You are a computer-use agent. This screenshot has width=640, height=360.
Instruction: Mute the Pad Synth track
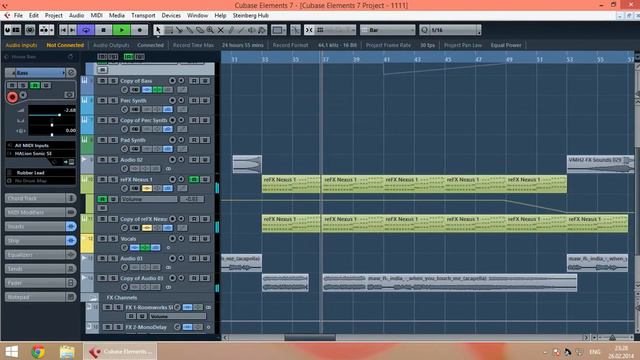[x=102, y=140]
